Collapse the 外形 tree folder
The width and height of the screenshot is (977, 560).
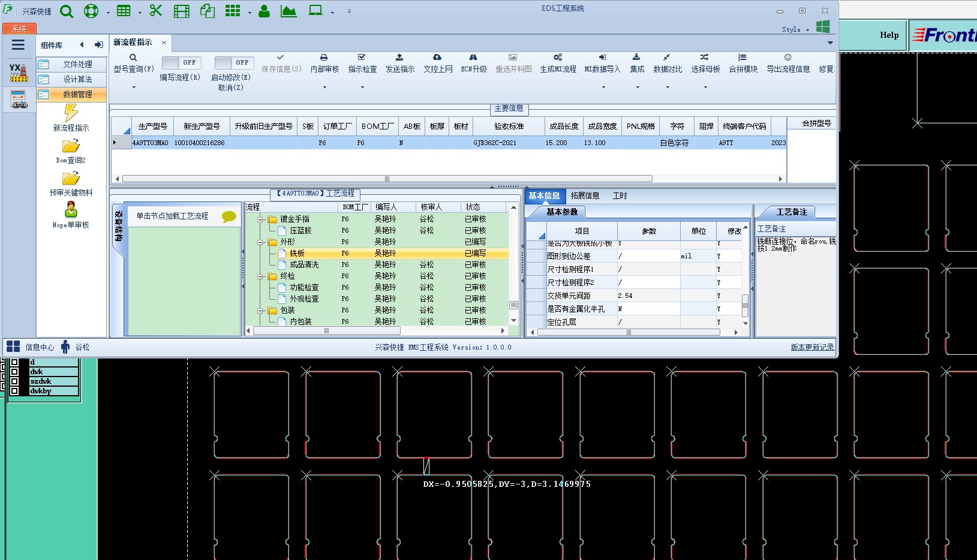tap(261, 242)
